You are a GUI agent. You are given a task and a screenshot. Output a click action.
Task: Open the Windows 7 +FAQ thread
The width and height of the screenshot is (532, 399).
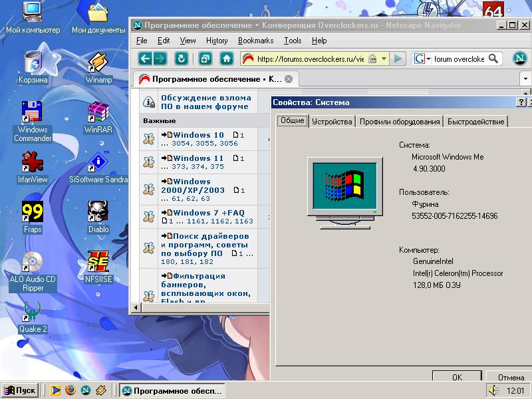[x=209, y=213]
